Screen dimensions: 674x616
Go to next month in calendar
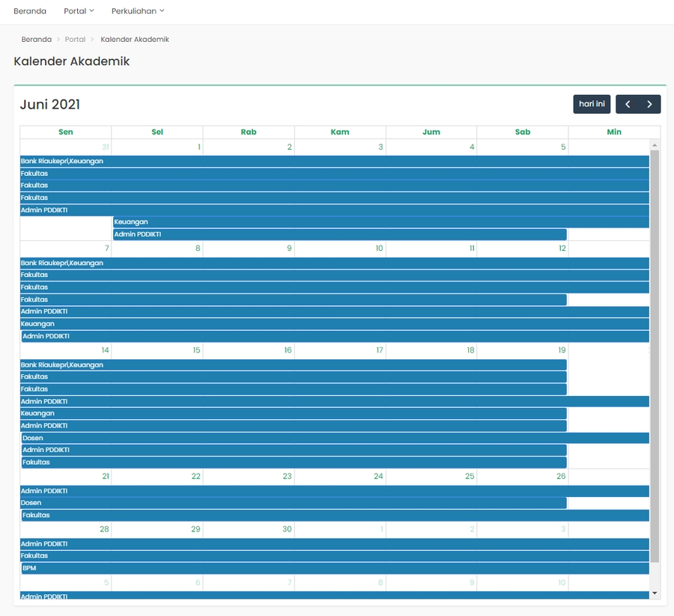click(649, 104)
